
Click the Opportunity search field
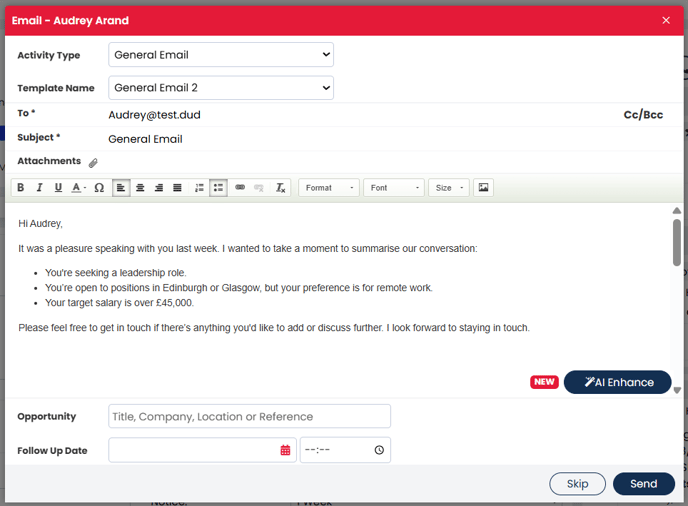(x=249, y=416)
